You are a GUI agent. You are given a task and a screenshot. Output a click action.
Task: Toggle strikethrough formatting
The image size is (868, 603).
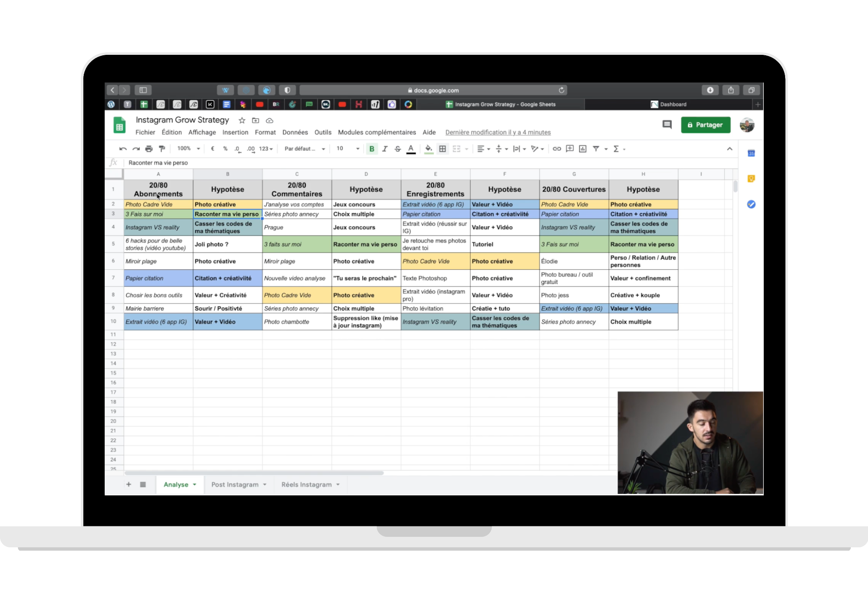(398, 149)
